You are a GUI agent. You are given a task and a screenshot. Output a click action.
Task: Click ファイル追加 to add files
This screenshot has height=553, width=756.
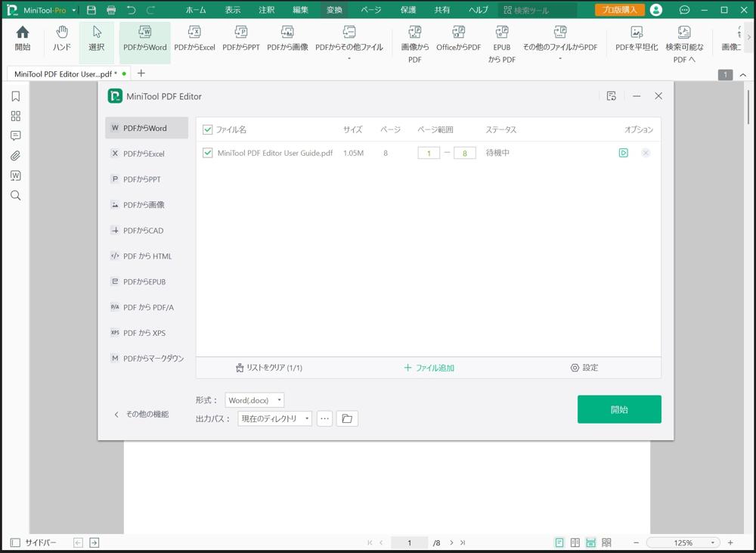point(429,368)
